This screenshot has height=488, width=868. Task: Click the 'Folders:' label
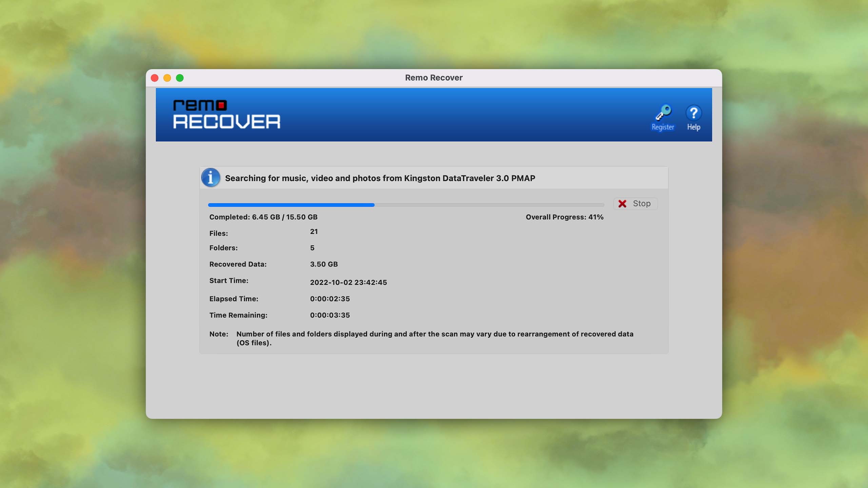[223, 248]
